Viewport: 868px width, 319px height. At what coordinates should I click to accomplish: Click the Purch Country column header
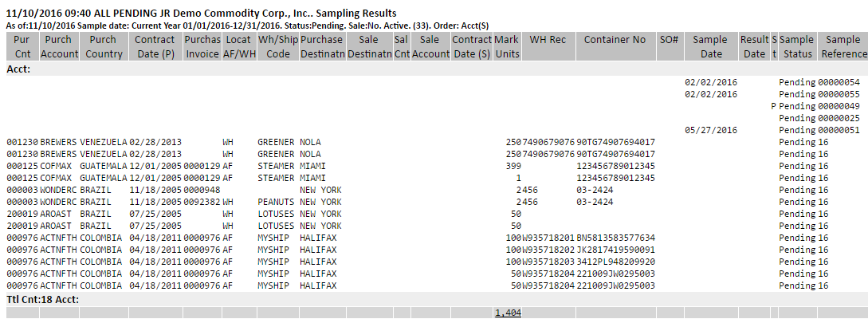pyautogui.click(x=104, y=47)
